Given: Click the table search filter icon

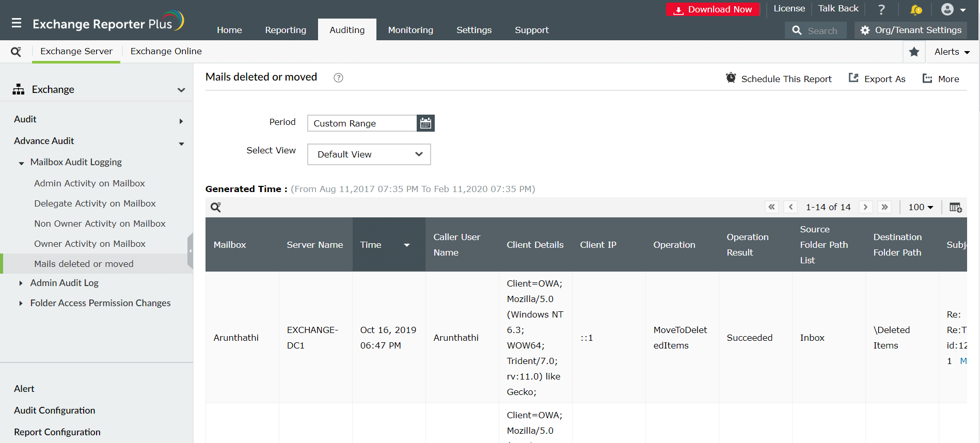Looking at the screenshot, I should (x=216, y=207).
